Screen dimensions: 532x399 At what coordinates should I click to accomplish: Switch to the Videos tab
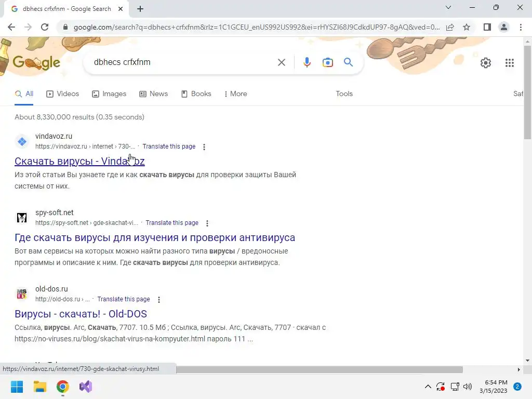63,94
